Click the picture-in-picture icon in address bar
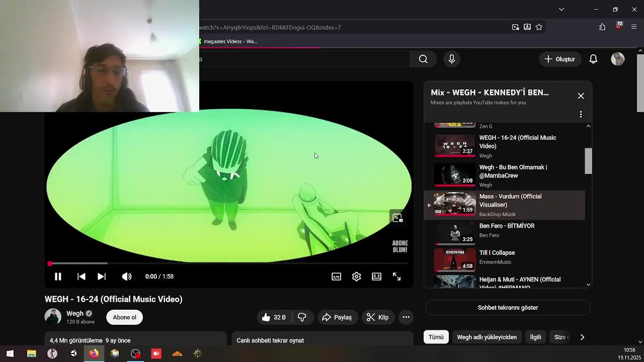This screenshot has width=644, height=362. click(516, 27)
